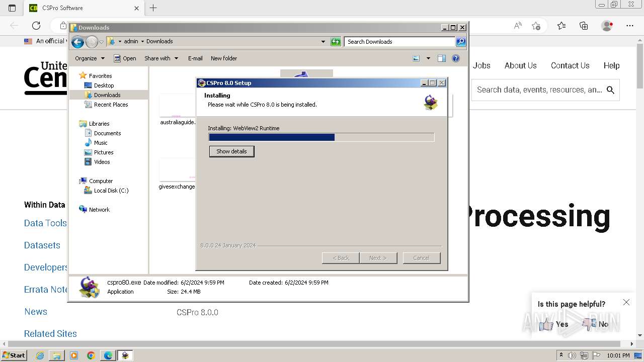Click the explorer Help question mark icon
The image size is (644, 362).
[456, 58]
